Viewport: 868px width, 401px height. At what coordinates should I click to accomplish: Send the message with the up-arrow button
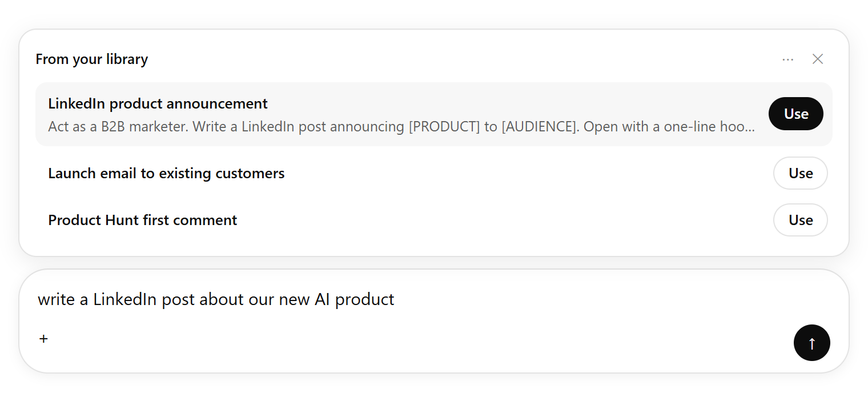(812, 343)
